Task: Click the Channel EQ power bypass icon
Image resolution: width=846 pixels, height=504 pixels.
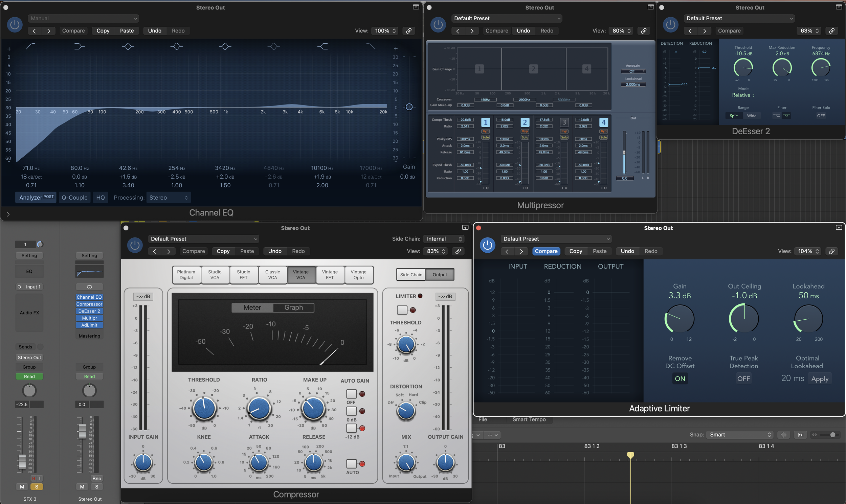Action: [15, 24]
